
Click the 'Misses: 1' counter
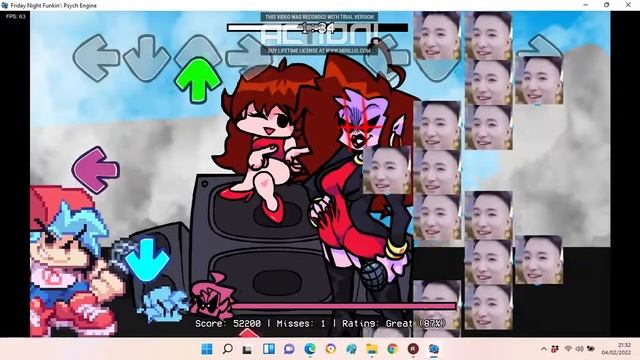[301, 324]
